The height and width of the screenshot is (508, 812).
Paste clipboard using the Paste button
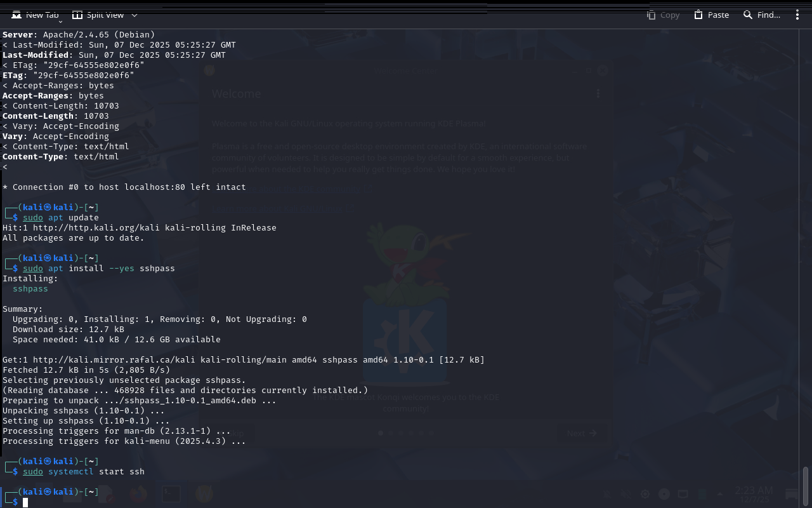click(x=711, y=15)
